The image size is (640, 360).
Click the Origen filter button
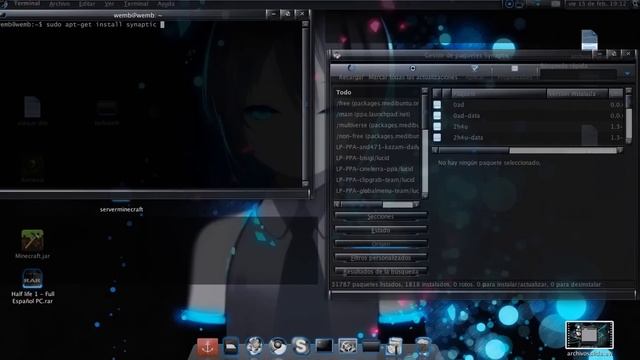[381, 244]
